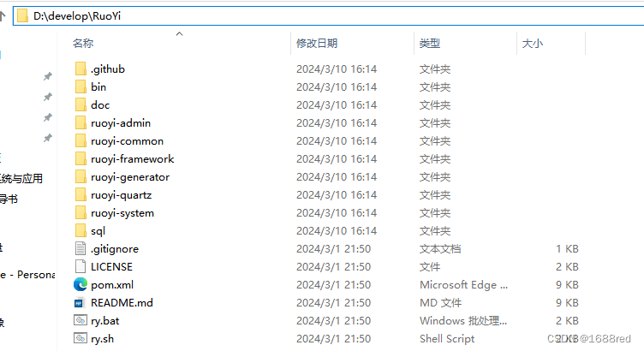This screenshot has width=644, height=351.
Task: Click the ry.sh script file icon
Action: [80, 338]
